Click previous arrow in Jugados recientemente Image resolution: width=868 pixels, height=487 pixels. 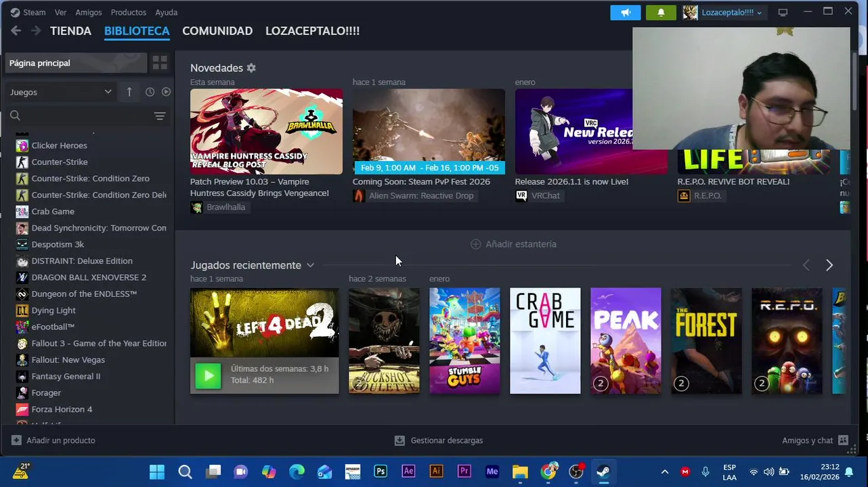point(806,265)
